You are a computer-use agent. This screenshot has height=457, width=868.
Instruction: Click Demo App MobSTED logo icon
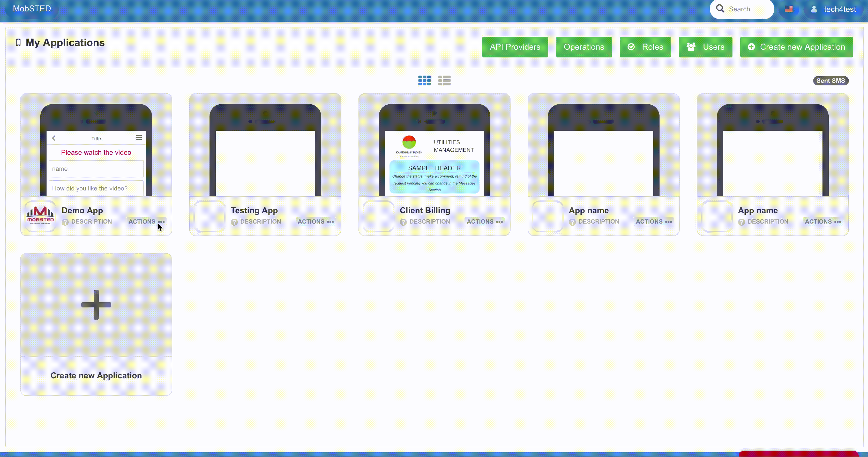click(x=40, y=216)
